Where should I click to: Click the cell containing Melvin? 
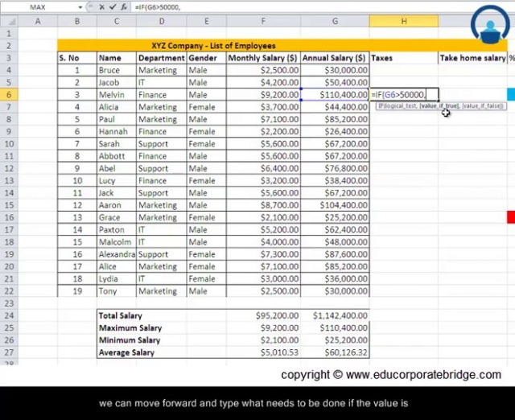point(117,95)
